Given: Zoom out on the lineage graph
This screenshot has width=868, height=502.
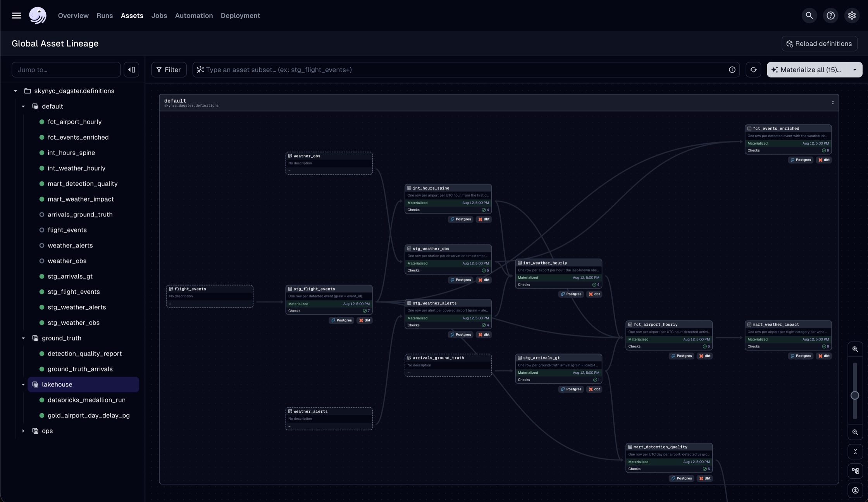Looking at the screenshot, I should click(855, 432).
